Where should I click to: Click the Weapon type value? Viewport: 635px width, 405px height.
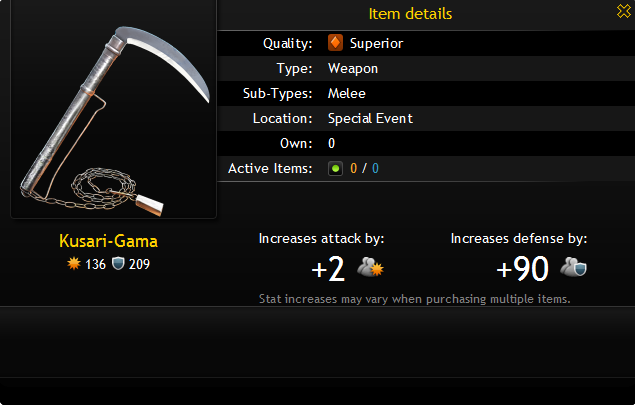[x=353, y=68]
